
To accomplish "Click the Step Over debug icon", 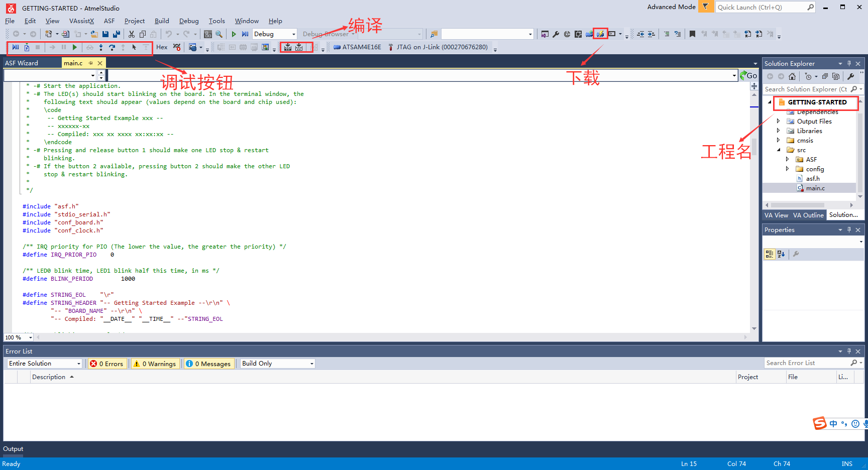I will coord(112,47).
